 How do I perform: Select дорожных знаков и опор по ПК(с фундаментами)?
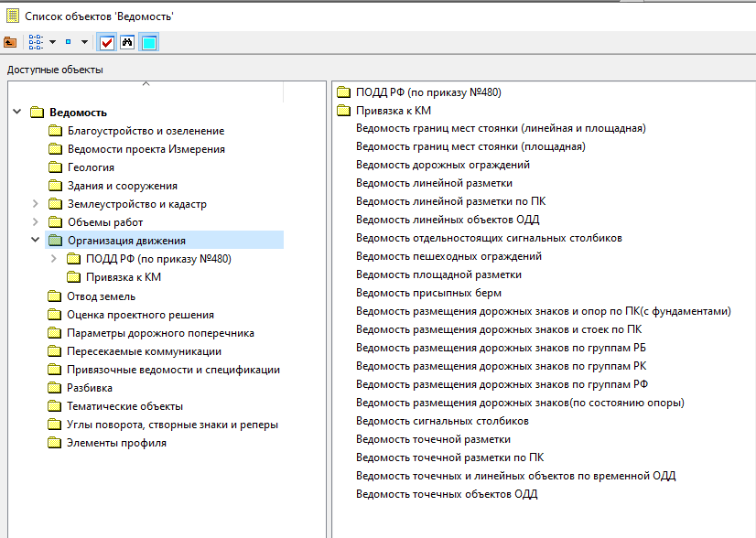tap(544, 311)
